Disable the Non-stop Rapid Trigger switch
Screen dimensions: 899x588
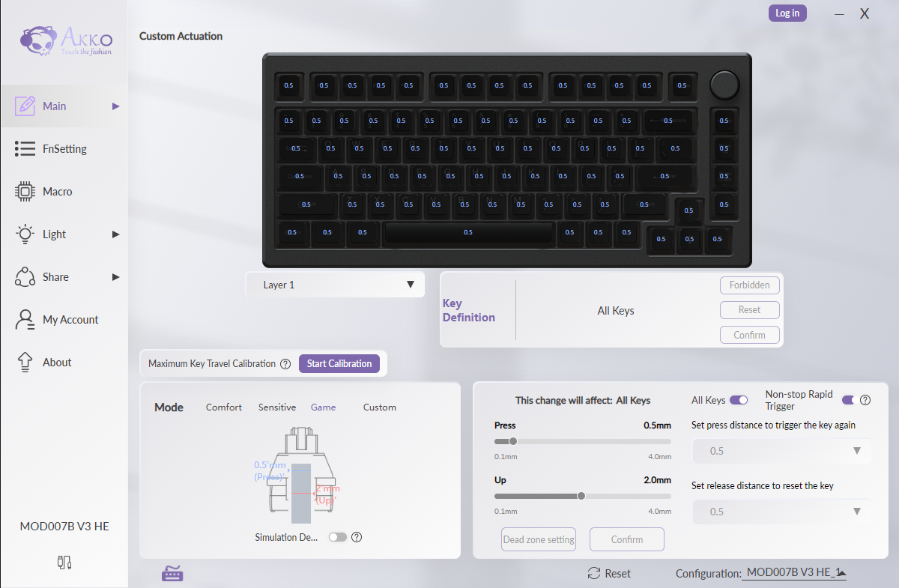(x=849, y=400)
